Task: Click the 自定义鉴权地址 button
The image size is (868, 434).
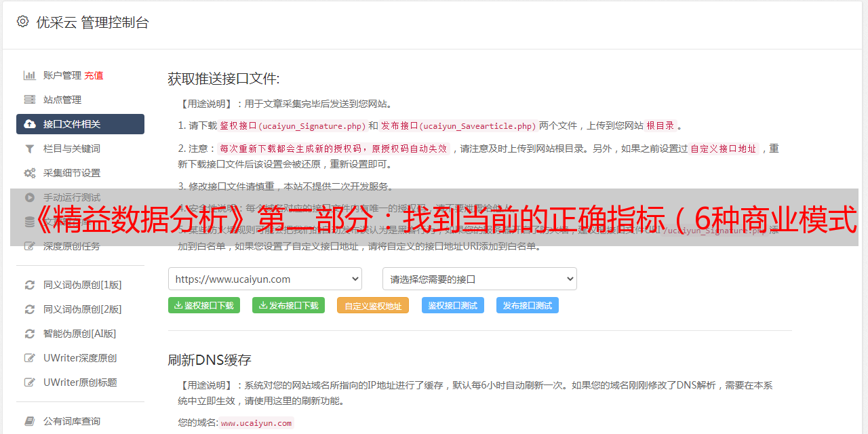Action: [x=373, y=305]
